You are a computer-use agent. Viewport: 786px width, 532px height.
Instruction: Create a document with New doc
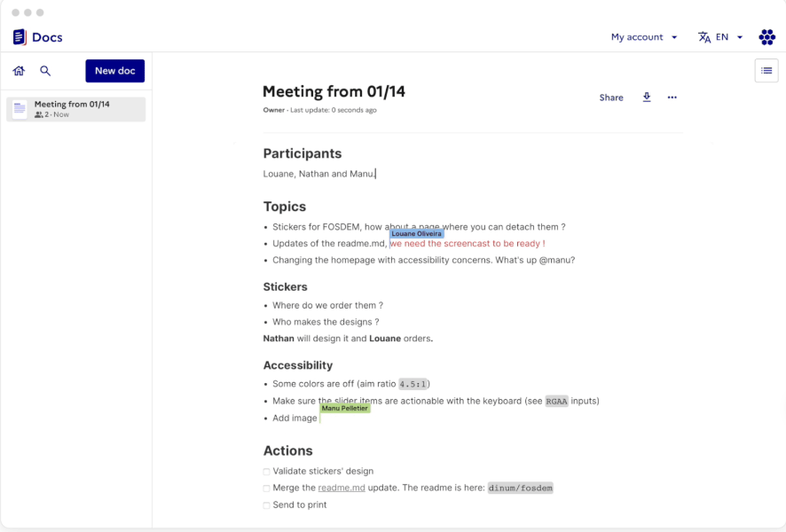tap(114, 71)
